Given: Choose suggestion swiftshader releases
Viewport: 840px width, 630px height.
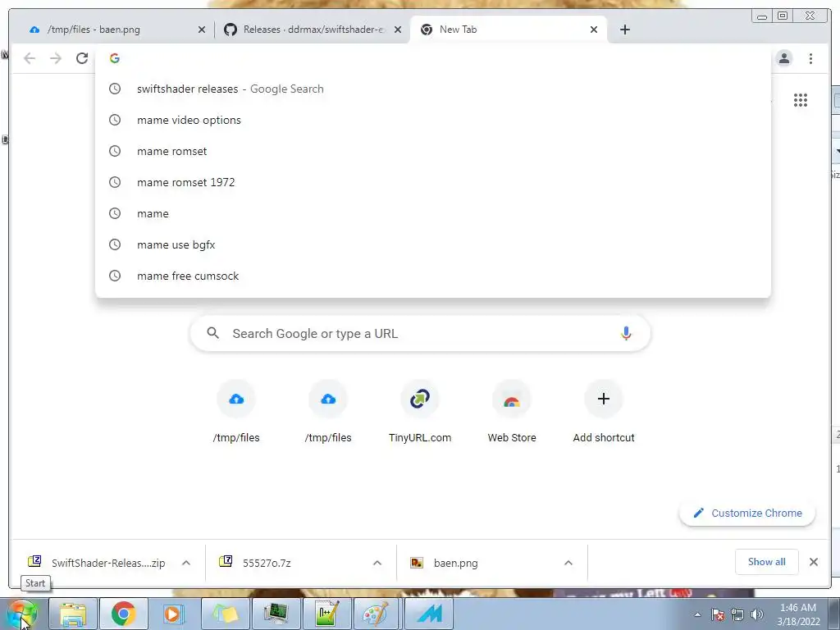Looking at the screenshot, I should point(433,89).
